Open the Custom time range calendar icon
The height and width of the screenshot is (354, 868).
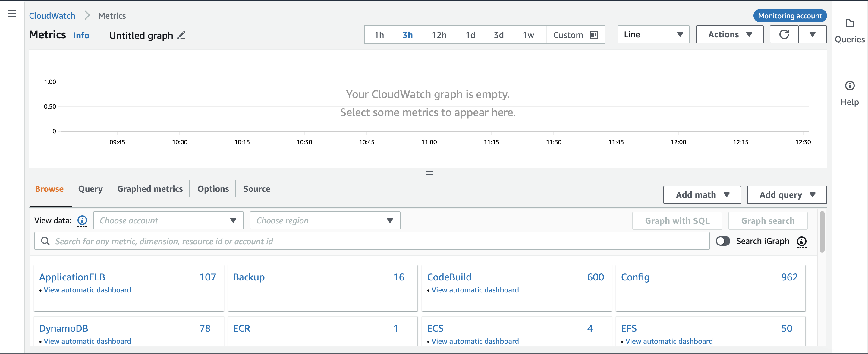point(594,35)
